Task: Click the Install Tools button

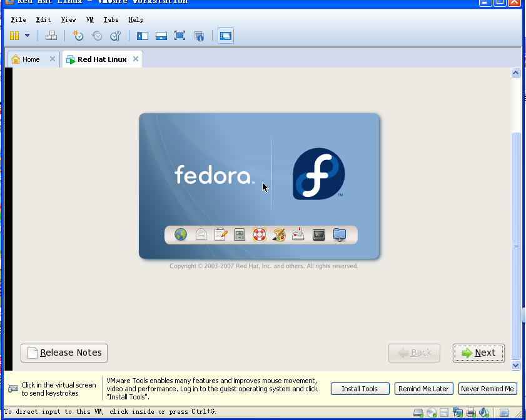Action: [360, 388]
